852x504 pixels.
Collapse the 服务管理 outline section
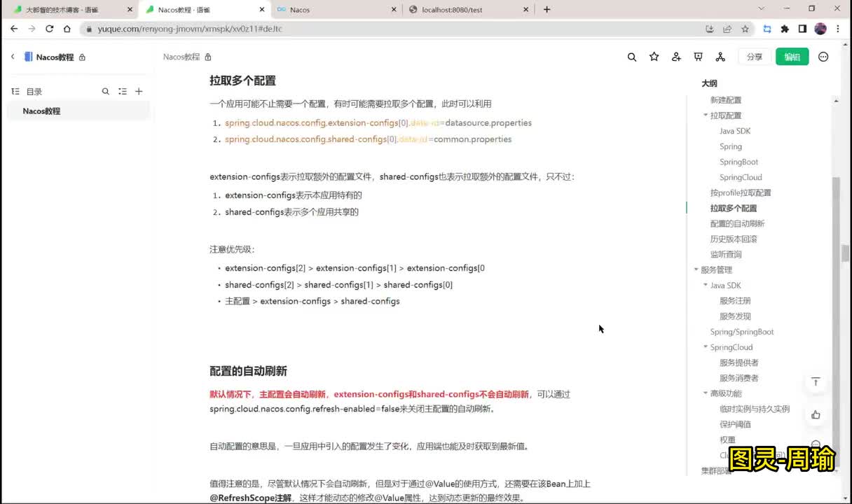coord(696,269)
